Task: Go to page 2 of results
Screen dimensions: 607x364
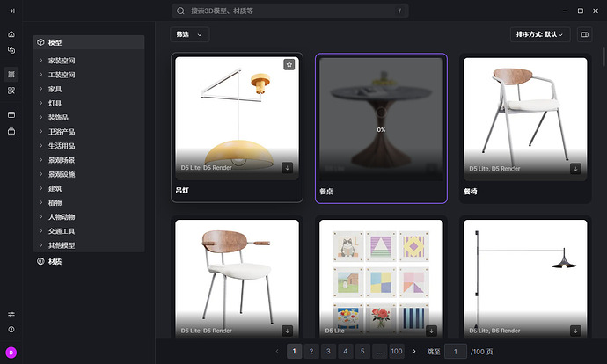Action: tap(311, 351)
